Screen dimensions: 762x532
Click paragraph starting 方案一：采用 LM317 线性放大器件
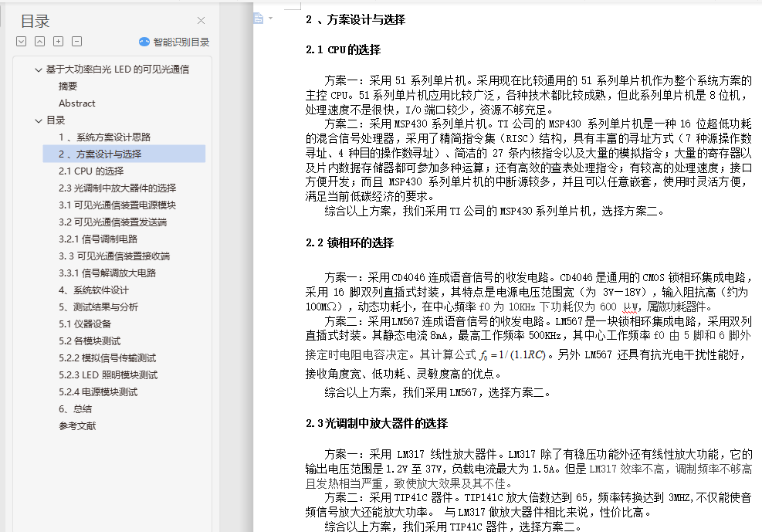pos(529,469)
